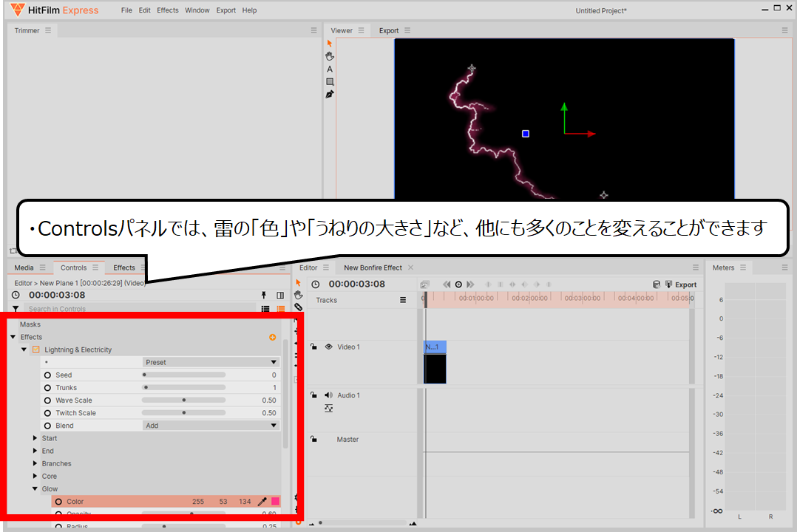Viewport: 797px width, 532px height.
Task: Switch Controls to orange list view icon
Action: point(281,309)
